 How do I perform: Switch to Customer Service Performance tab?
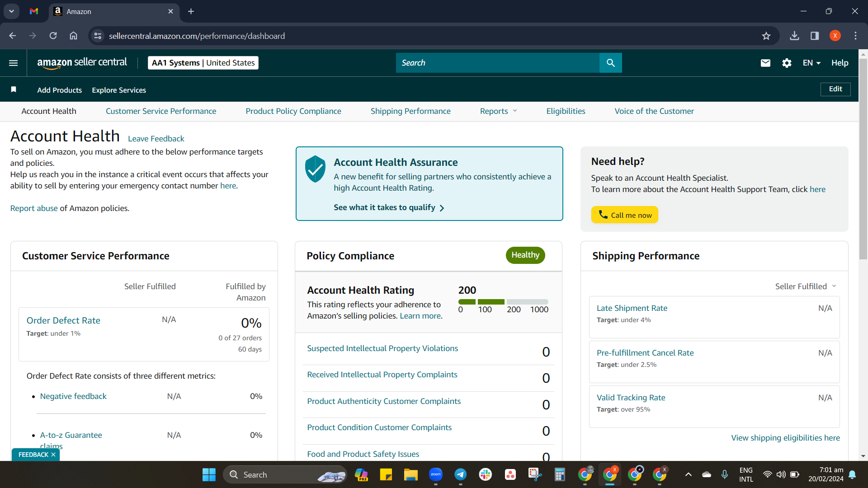pyautogui.click(x=161, y=111)
